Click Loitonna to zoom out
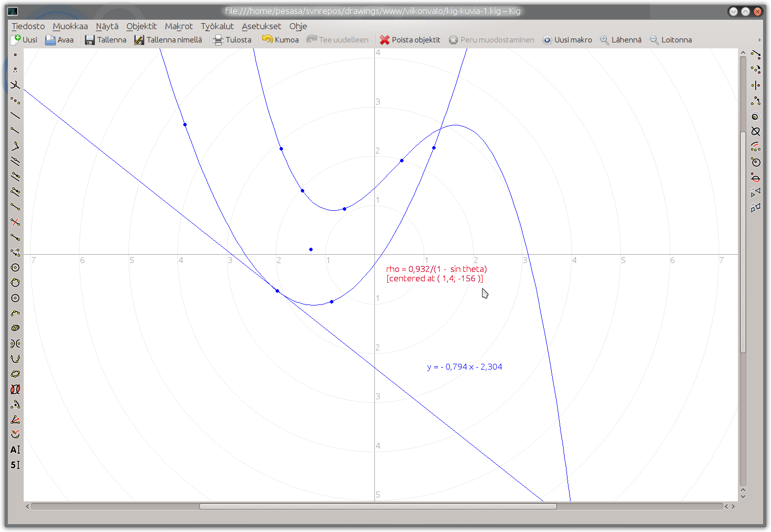This screenshot has height=532, width=771. (x=671, y=40)
